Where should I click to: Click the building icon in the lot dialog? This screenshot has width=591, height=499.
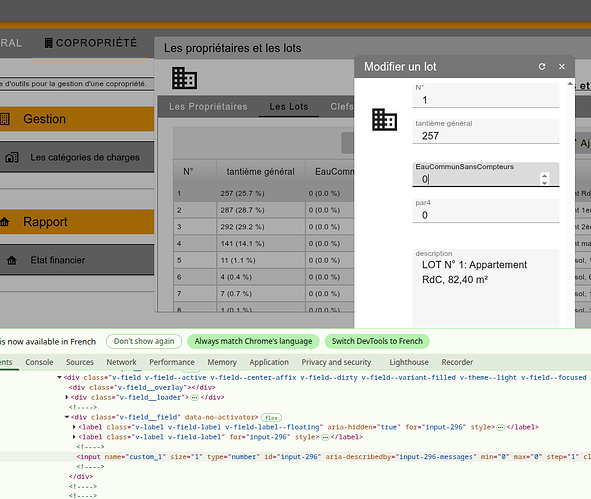click(384, 120)
